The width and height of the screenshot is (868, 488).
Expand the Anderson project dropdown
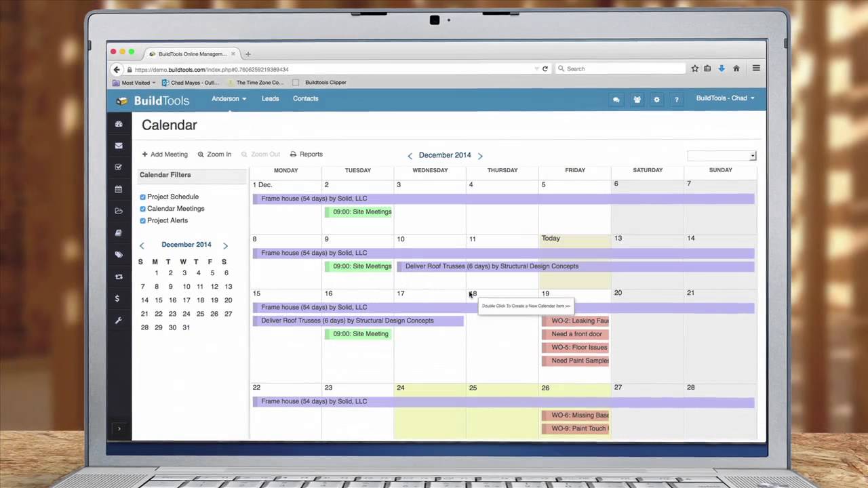229,99
